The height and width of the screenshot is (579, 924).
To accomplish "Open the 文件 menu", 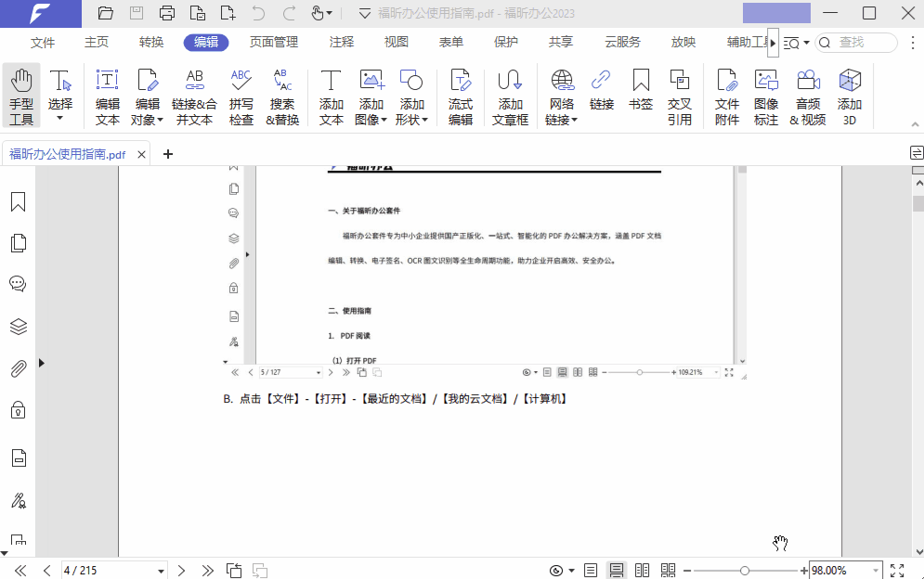I will 43,42.
